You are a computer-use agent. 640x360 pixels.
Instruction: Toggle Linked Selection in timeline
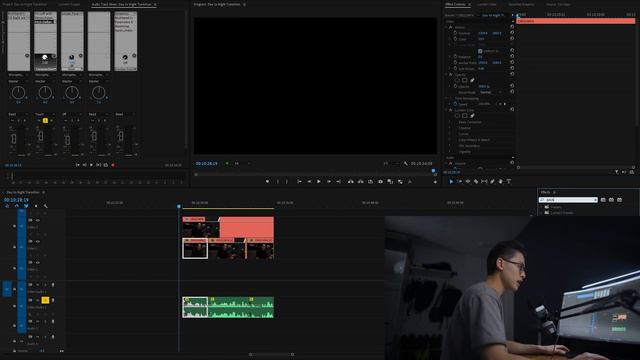point(26,206)
